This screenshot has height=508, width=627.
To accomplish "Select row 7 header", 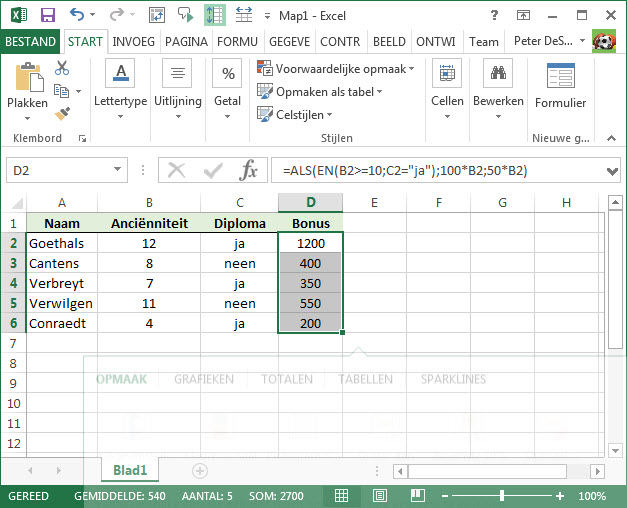I will point(13,343).
